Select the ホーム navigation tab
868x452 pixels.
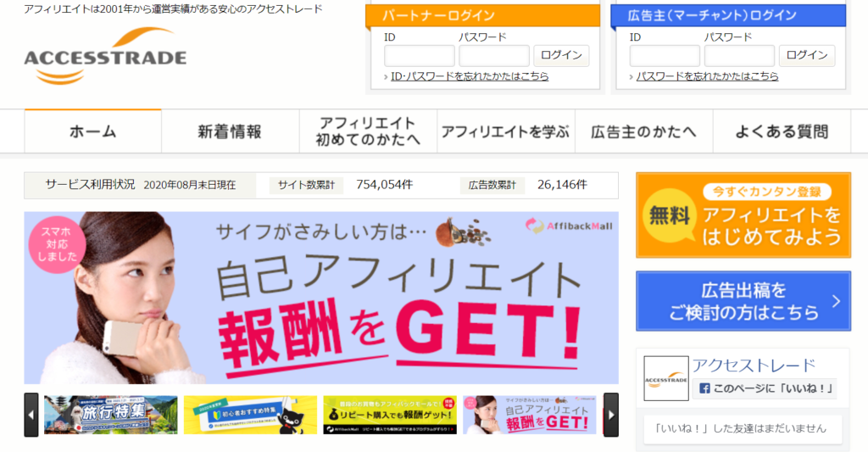(93, 131)
